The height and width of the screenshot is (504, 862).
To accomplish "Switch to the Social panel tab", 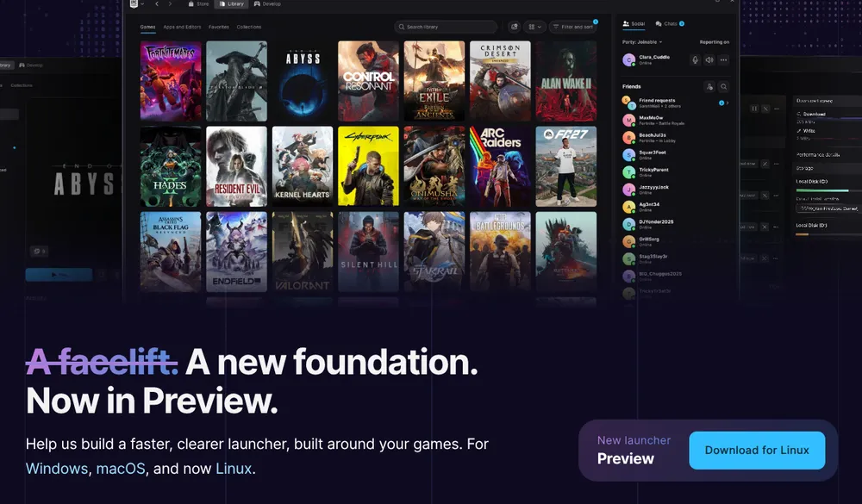I will pos(634,23).
